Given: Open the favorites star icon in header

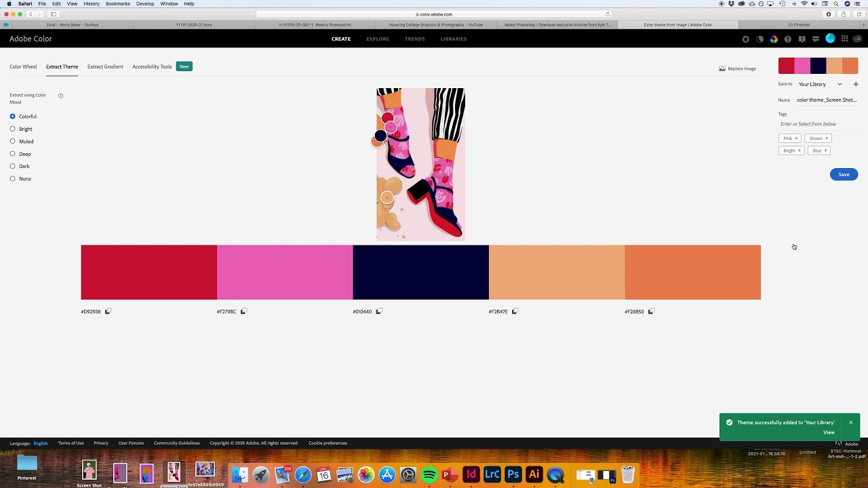Looking at the screenshot, I should 746,39.
